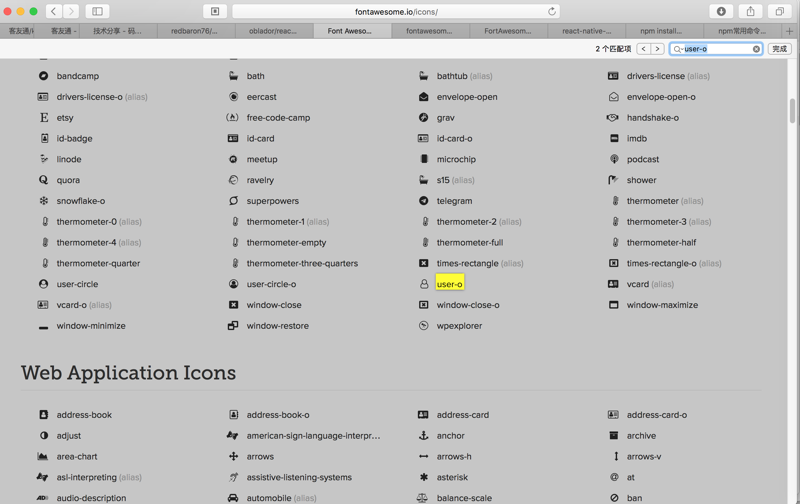Click the Share toolbar button
The height and width of the screenshot is (504, 800).
coord(750,11)
